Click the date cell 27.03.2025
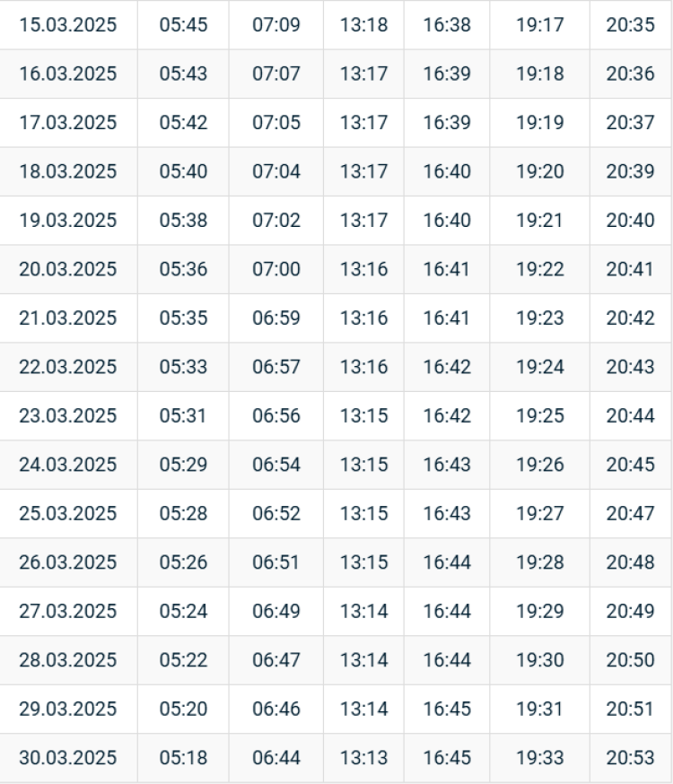Image resolution: width=673 pixels, height=784 pixels. 68,612
